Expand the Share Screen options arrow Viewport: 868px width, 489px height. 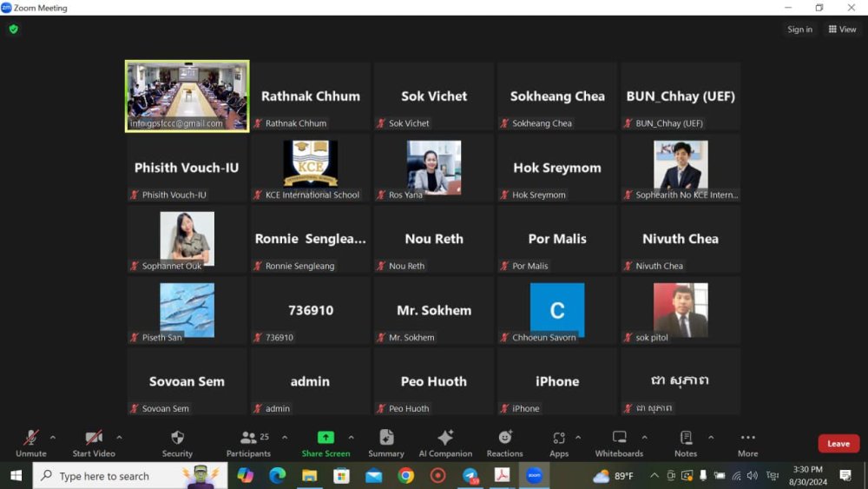(x=351, y=437)
